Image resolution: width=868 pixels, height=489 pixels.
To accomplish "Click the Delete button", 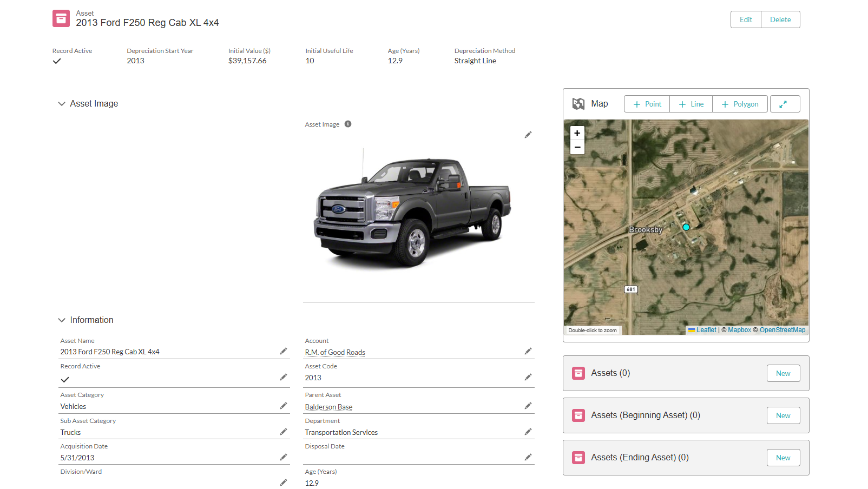I will pos(780,19).
